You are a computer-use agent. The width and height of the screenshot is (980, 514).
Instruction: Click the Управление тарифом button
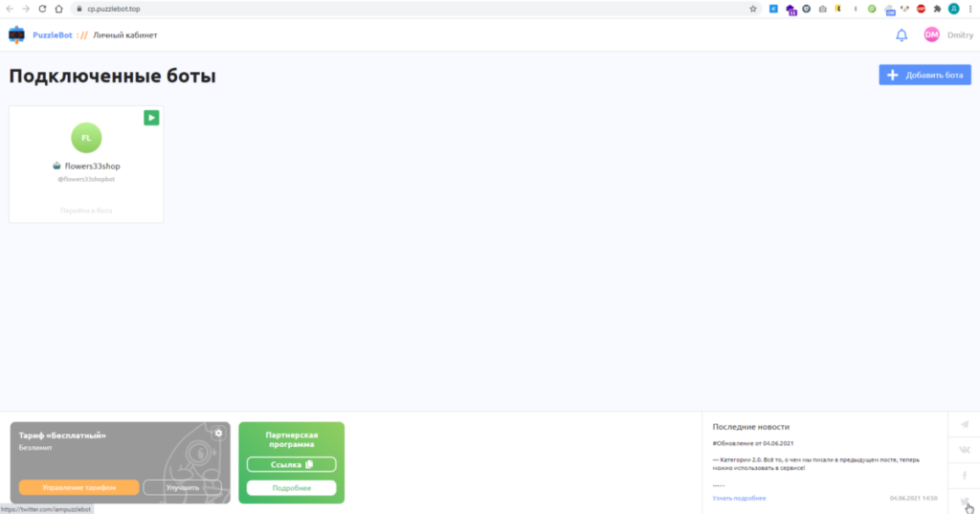tap(78, 487)
